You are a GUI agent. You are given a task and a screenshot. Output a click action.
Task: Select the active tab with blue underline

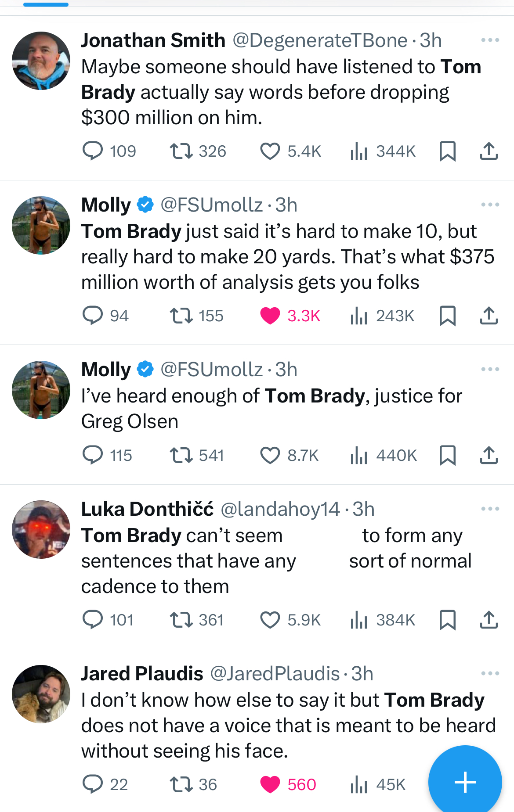pos(46,4)
